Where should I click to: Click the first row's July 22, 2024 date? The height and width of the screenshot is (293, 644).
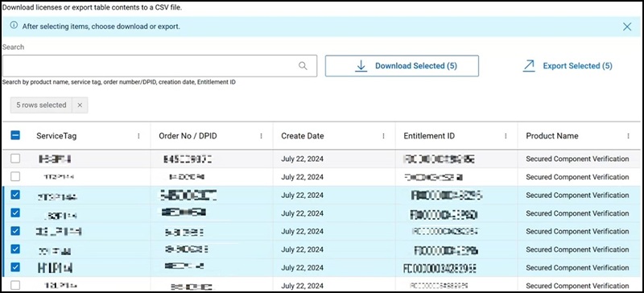point(303,159)
